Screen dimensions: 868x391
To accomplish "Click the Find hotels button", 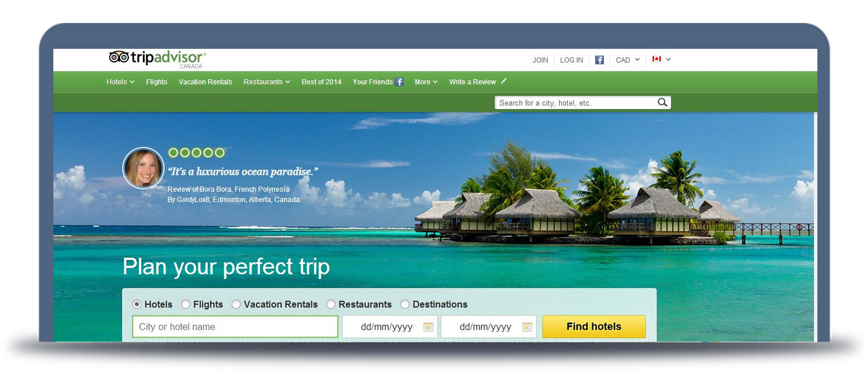I will [594, 326].
